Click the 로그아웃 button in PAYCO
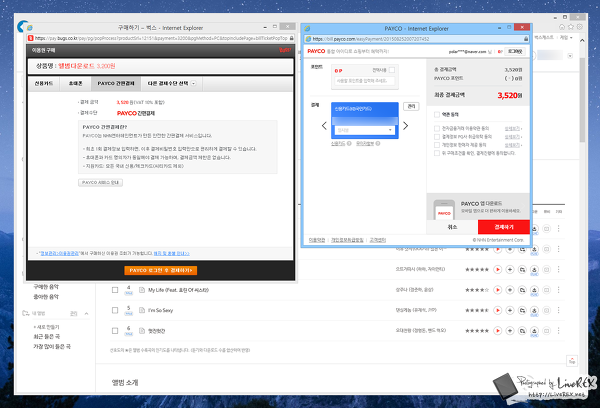600x408 pixels. 515,51
